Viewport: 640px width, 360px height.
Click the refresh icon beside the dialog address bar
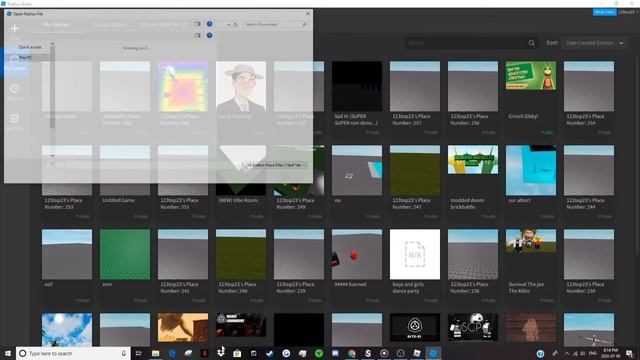coord(235,24)
